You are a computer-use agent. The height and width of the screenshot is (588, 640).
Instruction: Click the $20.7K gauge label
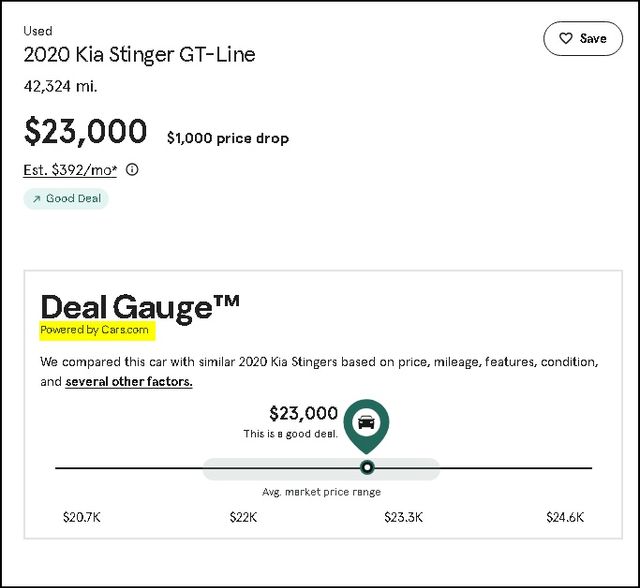(82, 517)
